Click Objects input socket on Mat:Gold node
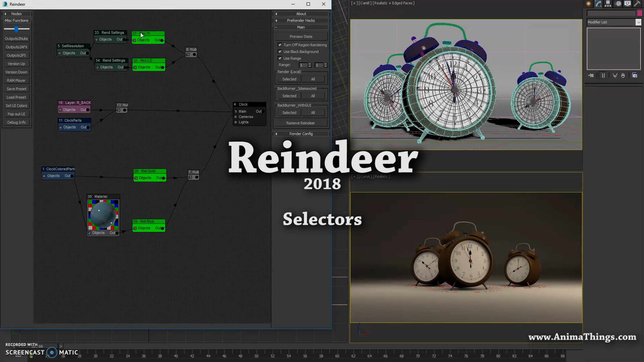The width and height of the screenshot is (644, 362). tap(136, 178)
